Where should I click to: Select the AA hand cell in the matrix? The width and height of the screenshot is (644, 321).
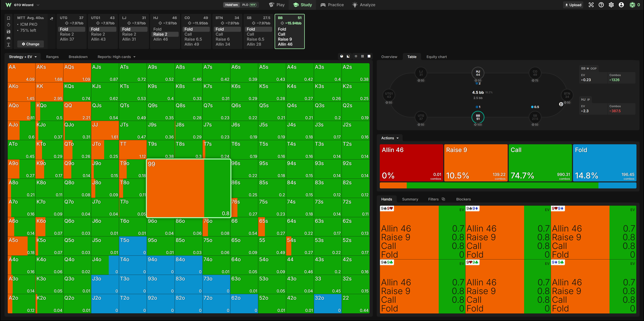(21, 73)
